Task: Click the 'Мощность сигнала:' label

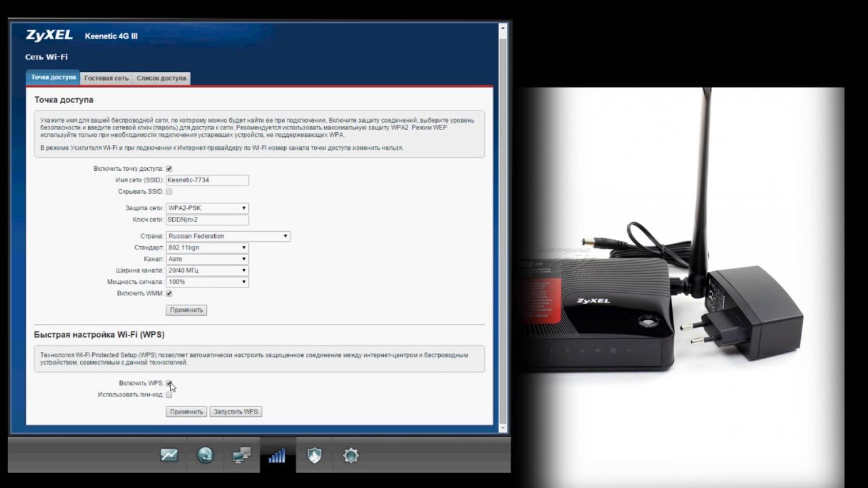Action: point(135,282)
